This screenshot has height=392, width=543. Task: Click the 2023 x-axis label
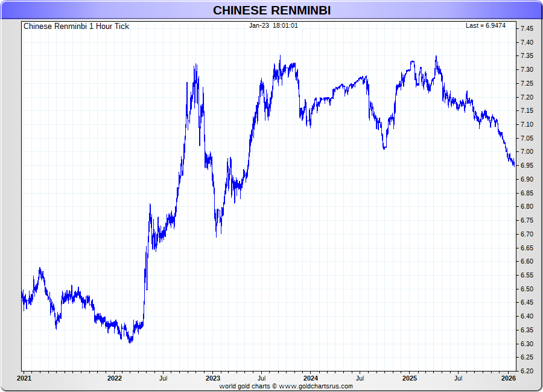pyautogui.click(x=212, y=378)
